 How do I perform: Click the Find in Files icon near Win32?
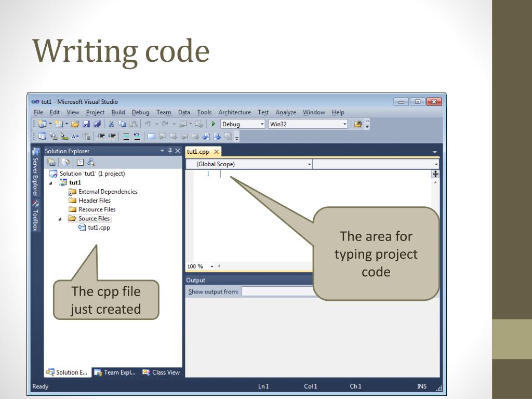point(357,124)
